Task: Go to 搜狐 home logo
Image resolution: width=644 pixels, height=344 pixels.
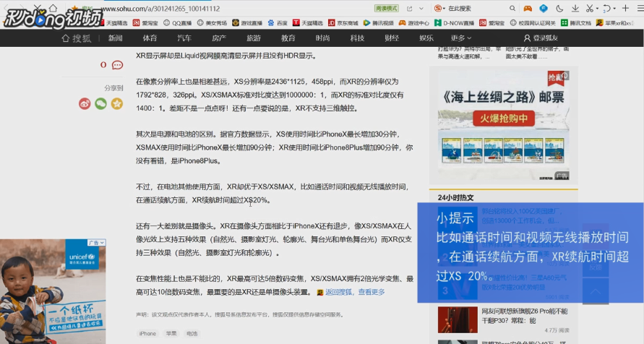Action: pos(77,38)
